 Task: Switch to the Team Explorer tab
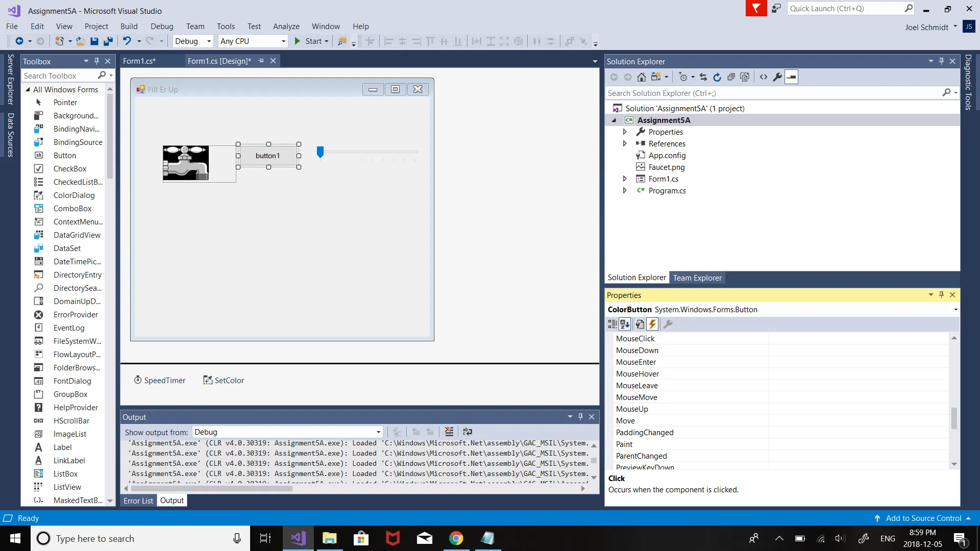click(697, 278)
